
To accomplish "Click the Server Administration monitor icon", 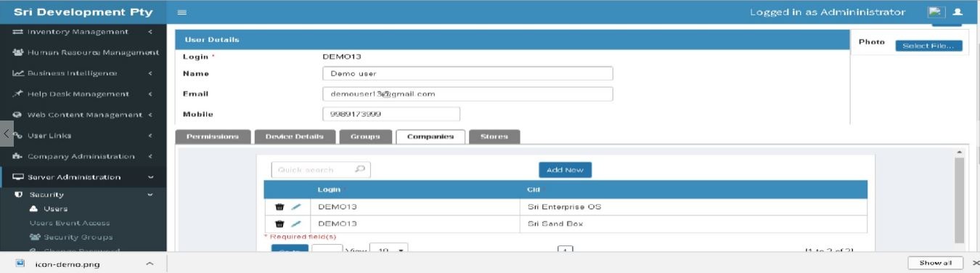I will 17,177.
